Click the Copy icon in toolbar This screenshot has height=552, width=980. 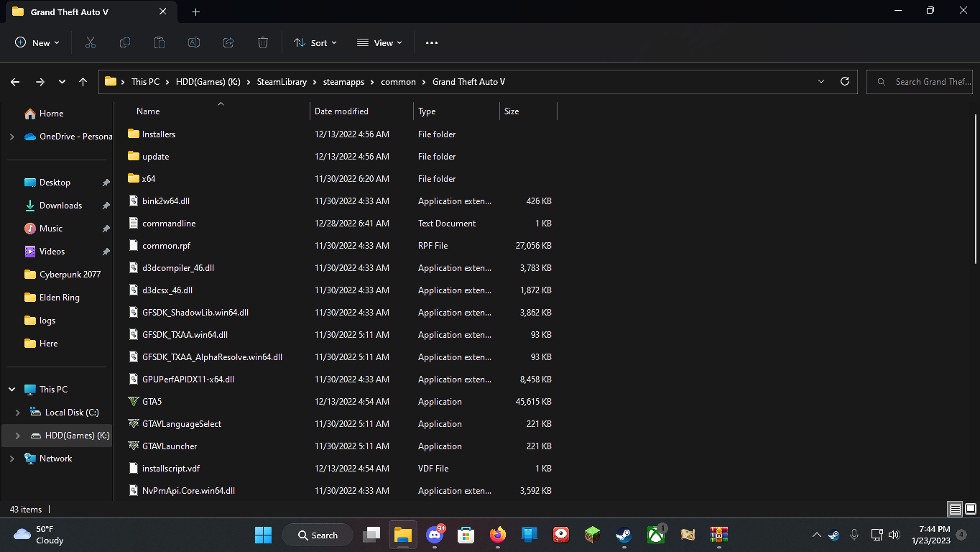click(125, 42)
